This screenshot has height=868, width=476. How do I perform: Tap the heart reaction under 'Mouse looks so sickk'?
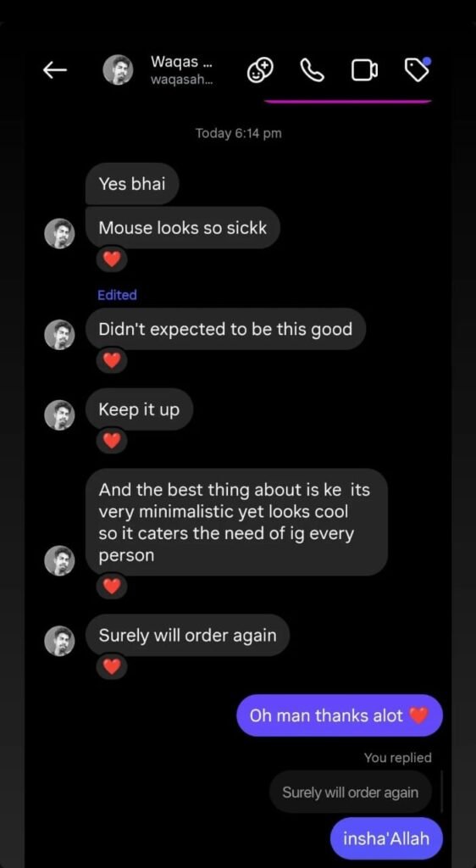tap(112, 259)
